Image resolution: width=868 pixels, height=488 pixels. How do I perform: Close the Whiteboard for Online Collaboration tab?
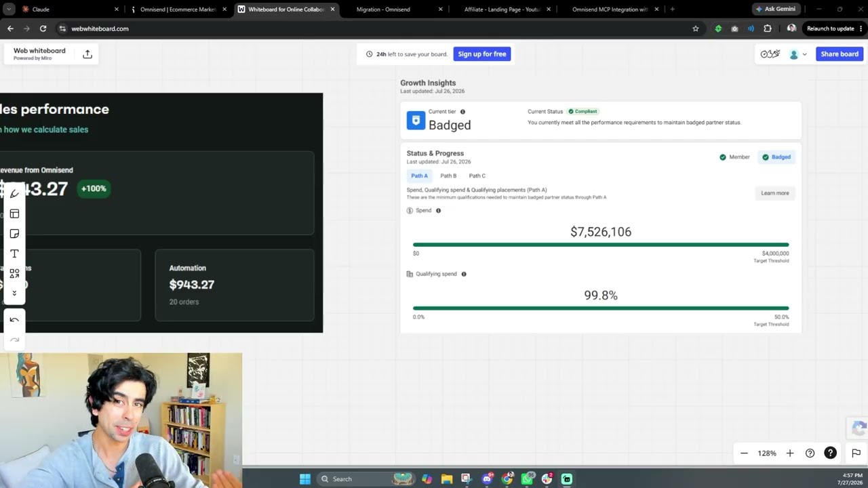click(x=332, y=9)
